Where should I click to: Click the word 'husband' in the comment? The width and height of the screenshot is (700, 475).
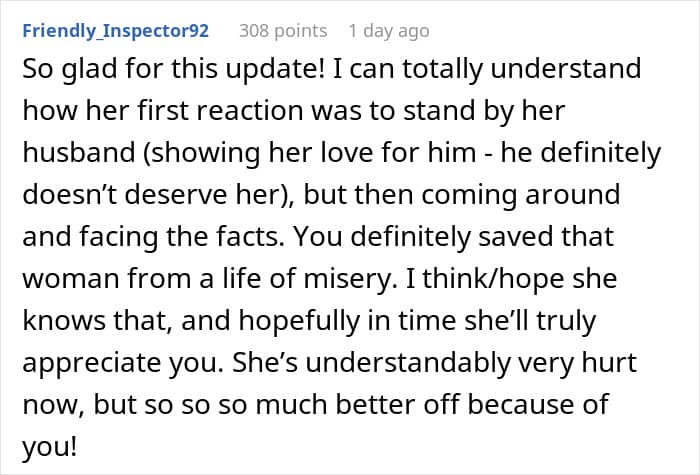click(79, 152)
